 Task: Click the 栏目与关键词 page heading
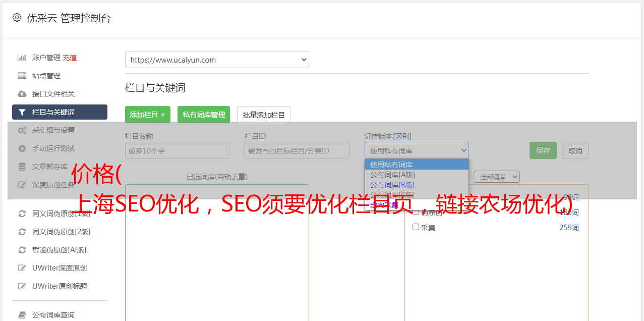pos(155,88)
